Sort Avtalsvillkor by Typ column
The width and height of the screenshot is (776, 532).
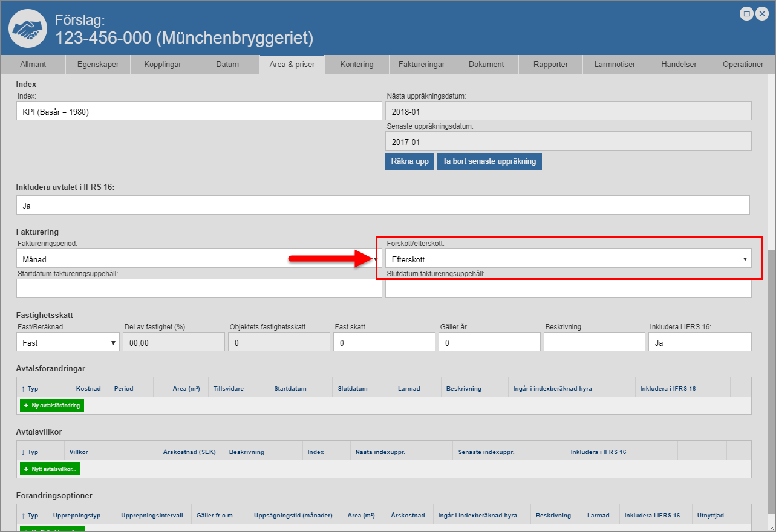[24, 452]
